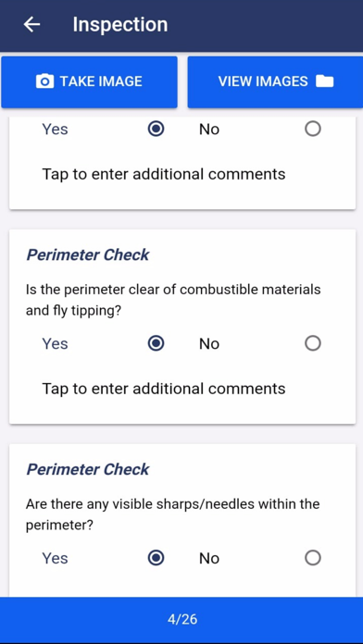Tap the back arrow icon
This screenshot has height=644, width=363.
point(31,25)
